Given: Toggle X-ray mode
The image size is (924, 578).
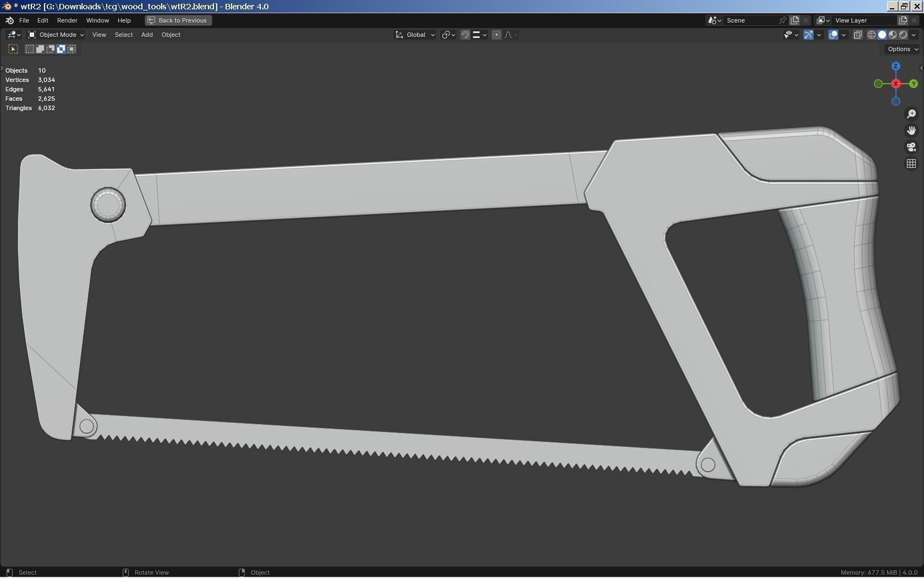Looking at the screenshot, I should click(x=857, y=35).
